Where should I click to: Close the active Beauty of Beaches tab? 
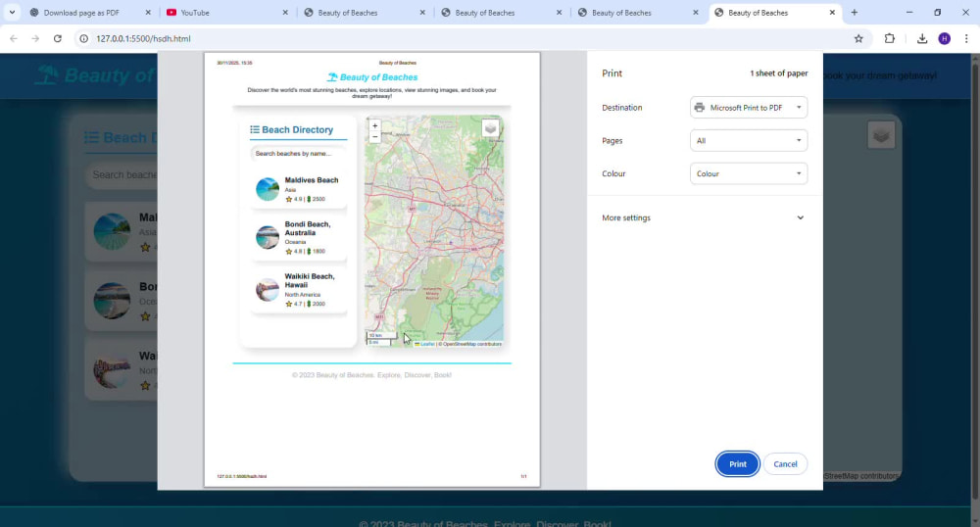pos(832,13)
